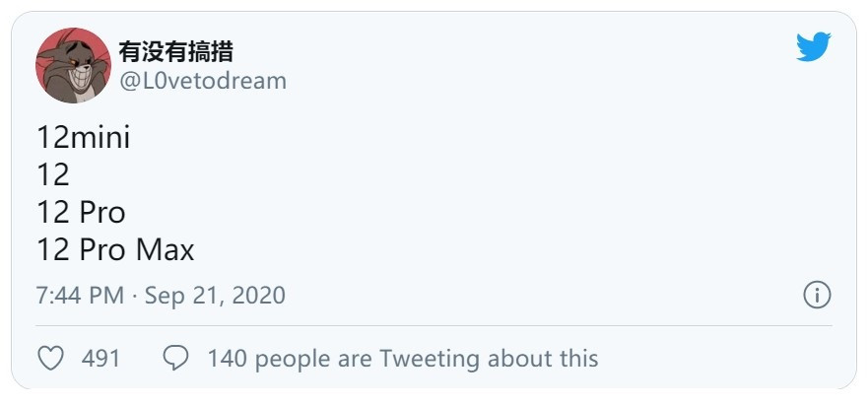Click the word Tweeting in footer
The image size is (868, 406).
[430, 359]
